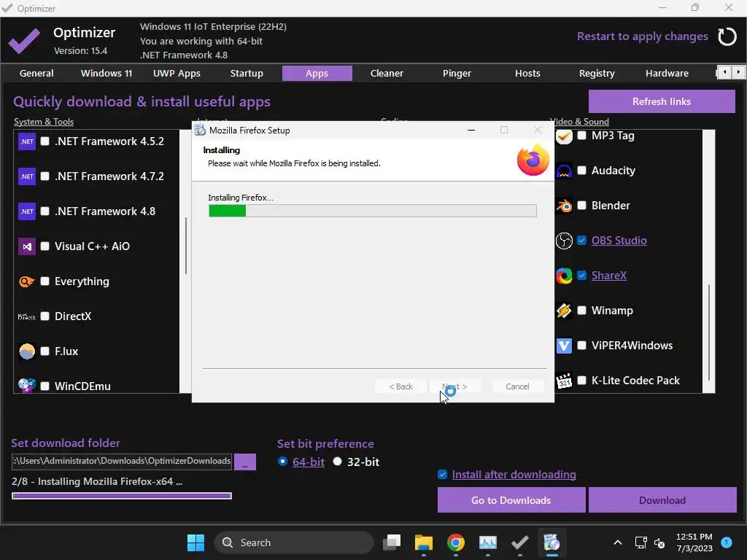747x560 pixels.
Task: Open the Startup tab
Action: tap(247, 74)
